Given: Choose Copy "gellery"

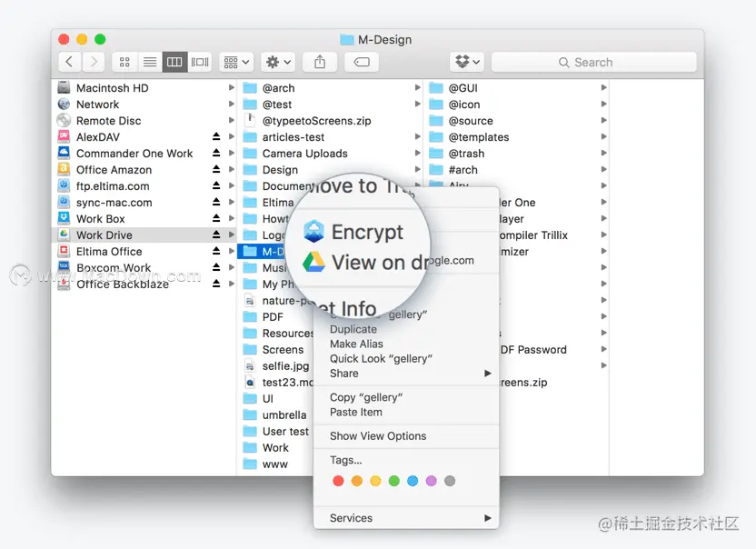Looking at the screenshot, I should tap(366, 397).
